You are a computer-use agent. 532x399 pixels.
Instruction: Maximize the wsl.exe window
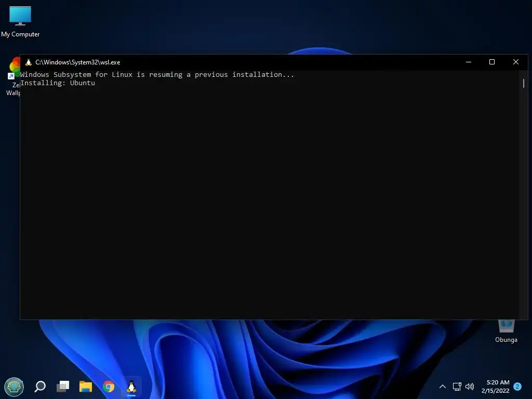[492, 62]
